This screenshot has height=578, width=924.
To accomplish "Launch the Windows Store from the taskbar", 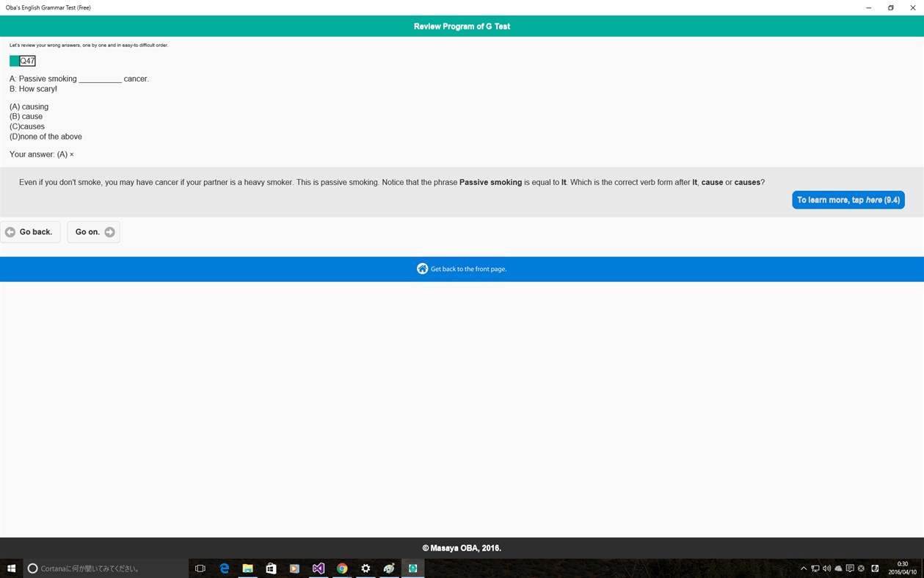I will coord(271,568).
